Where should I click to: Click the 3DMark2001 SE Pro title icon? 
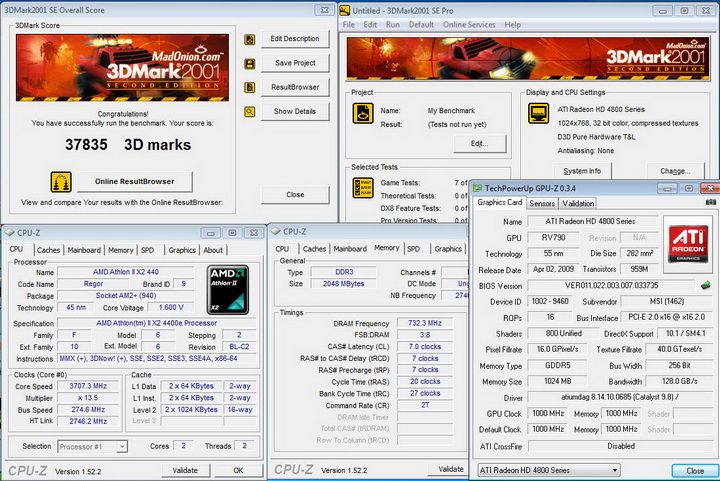[x=344, y=10]
